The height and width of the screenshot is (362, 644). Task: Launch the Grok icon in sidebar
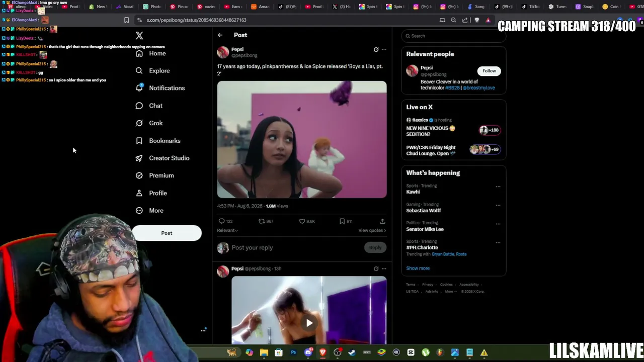(139, 123)
